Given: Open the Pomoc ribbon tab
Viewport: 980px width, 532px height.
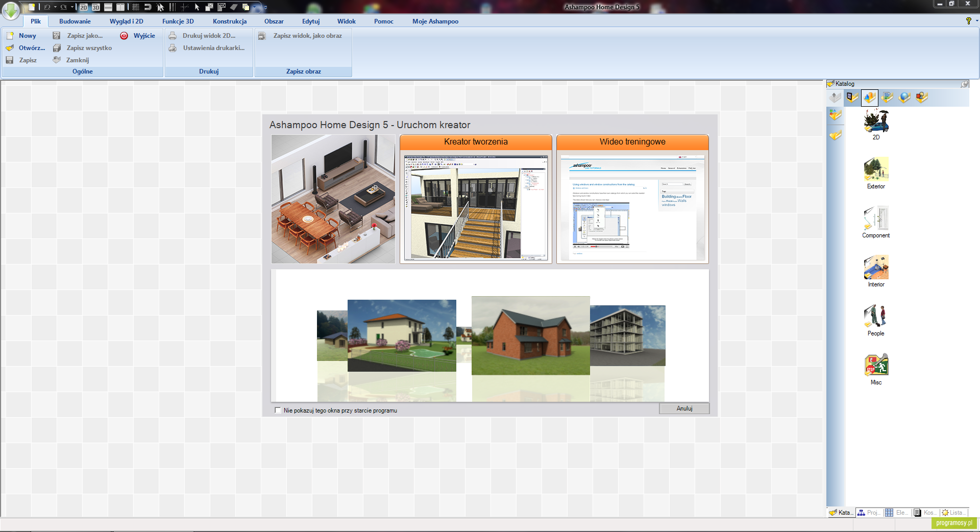Looking at the screenshot, I should point(384,21).
